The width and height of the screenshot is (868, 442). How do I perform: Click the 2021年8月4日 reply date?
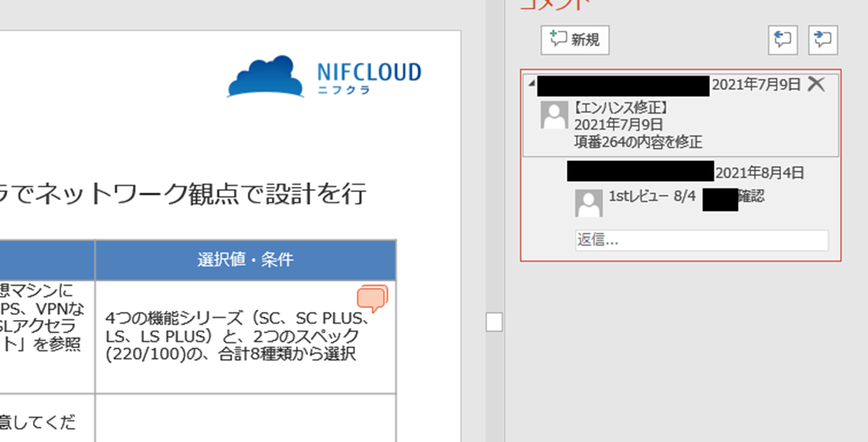(759, 174)
